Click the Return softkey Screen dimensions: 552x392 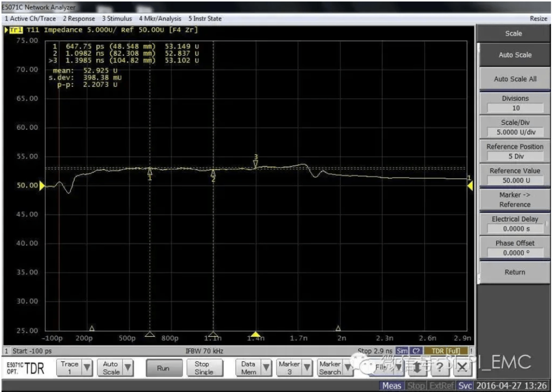[515, 272]
